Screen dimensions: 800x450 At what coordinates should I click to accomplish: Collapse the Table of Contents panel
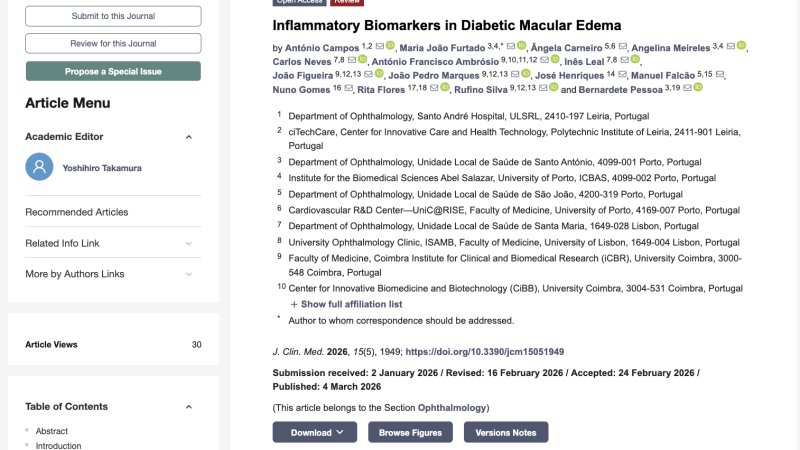(189, 407)
